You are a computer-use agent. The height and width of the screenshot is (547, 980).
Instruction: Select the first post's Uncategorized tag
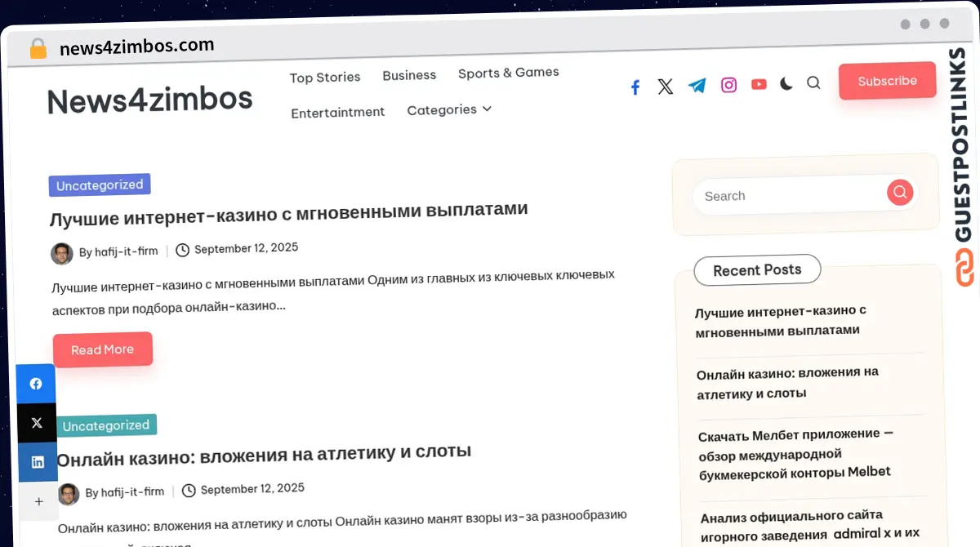100,185
